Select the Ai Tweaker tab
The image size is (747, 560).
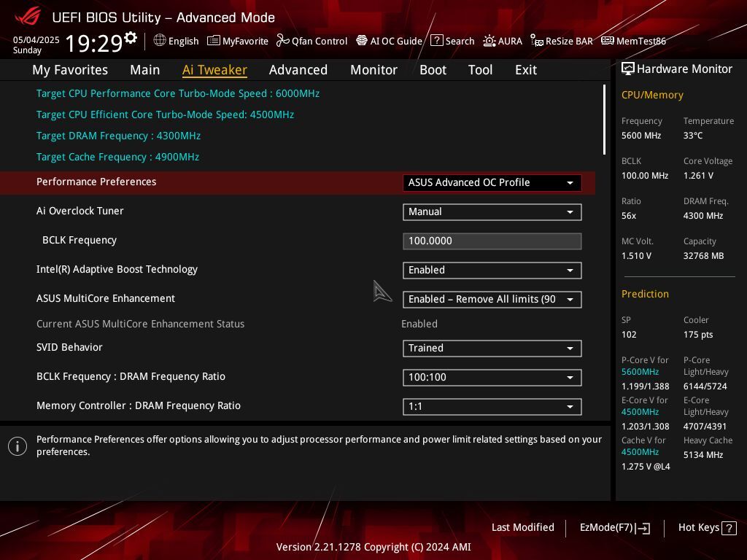(x=214, y=70)
